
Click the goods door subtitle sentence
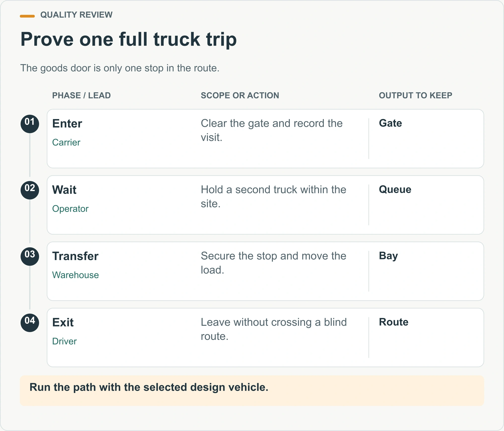click(120, 68)
